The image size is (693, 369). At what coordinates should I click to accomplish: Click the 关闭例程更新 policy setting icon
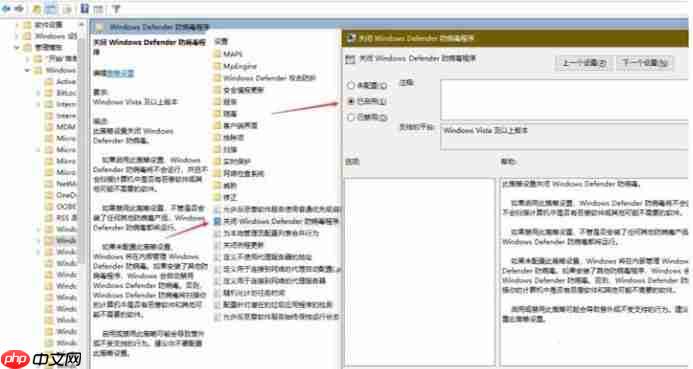click(217, 245)
